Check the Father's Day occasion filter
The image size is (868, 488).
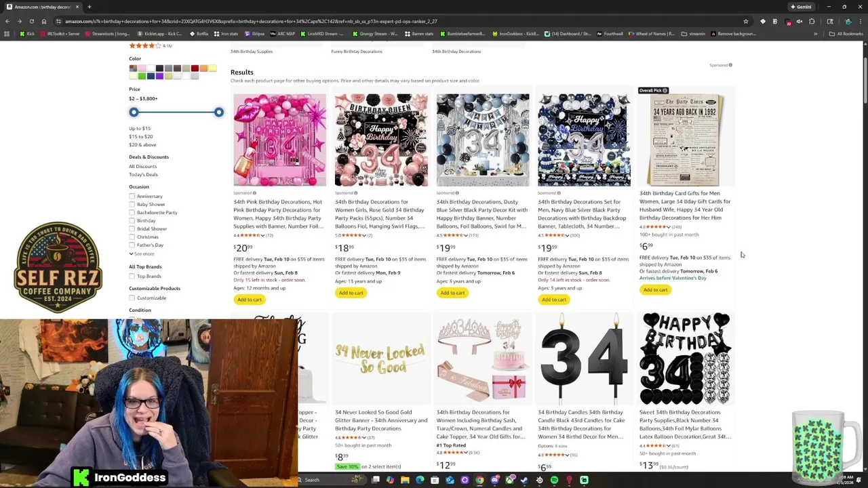[132, 245]
